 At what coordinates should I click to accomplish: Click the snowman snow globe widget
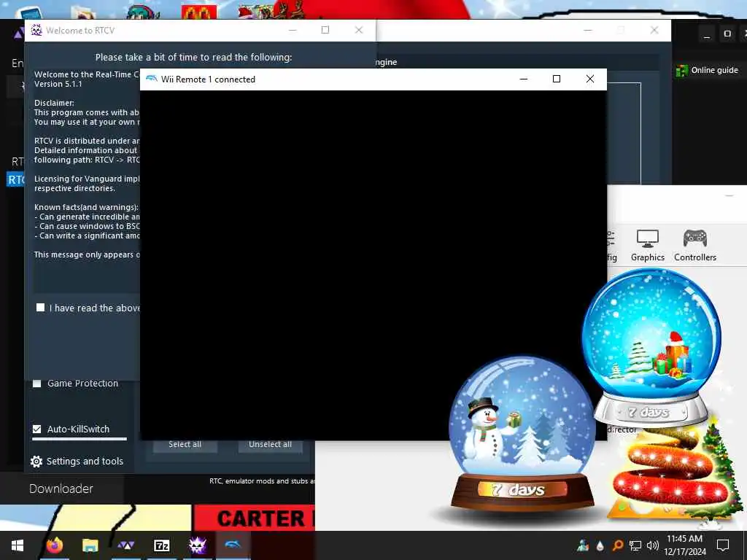(x=522, y=433)
